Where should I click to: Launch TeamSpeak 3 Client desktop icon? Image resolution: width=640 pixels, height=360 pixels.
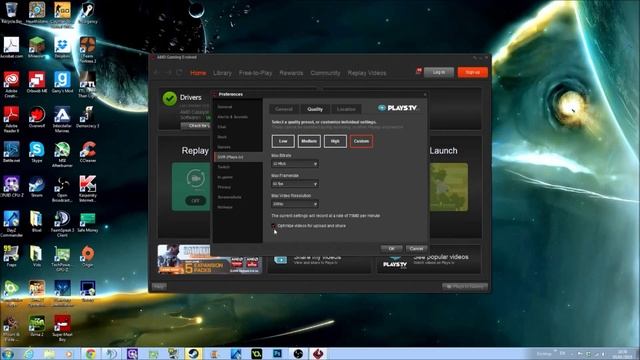pyautogui.click(x=62, y=224)
